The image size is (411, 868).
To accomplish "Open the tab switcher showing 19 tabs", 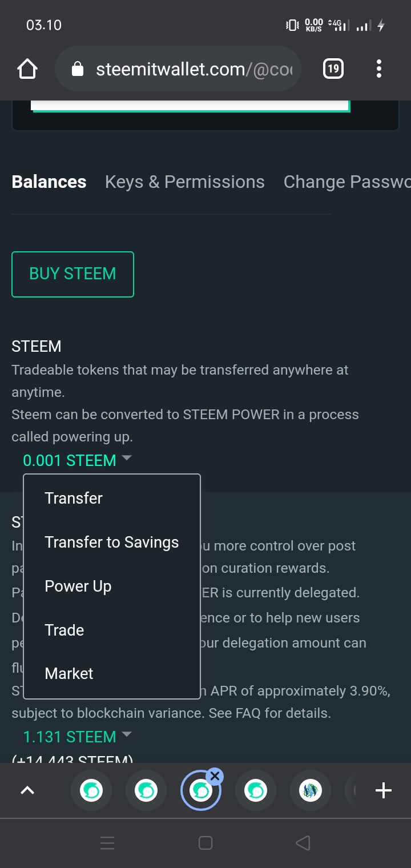I will click(x=333, y=69).
